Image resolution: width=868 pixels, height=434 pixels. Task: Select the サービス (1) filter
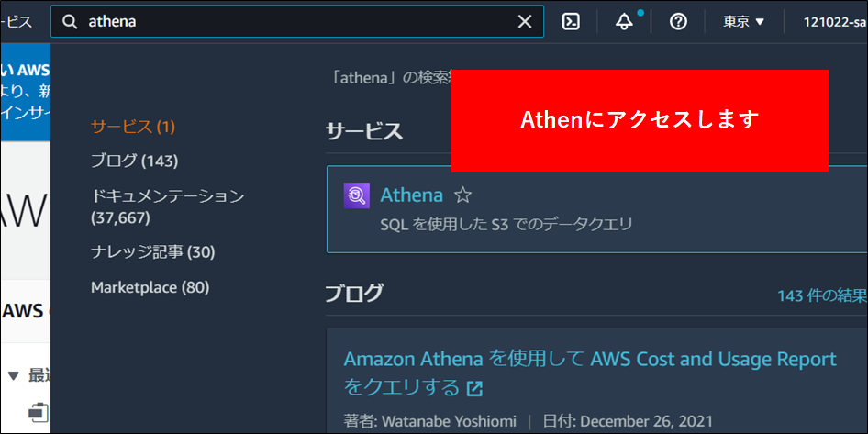click(x=133, y=127)
